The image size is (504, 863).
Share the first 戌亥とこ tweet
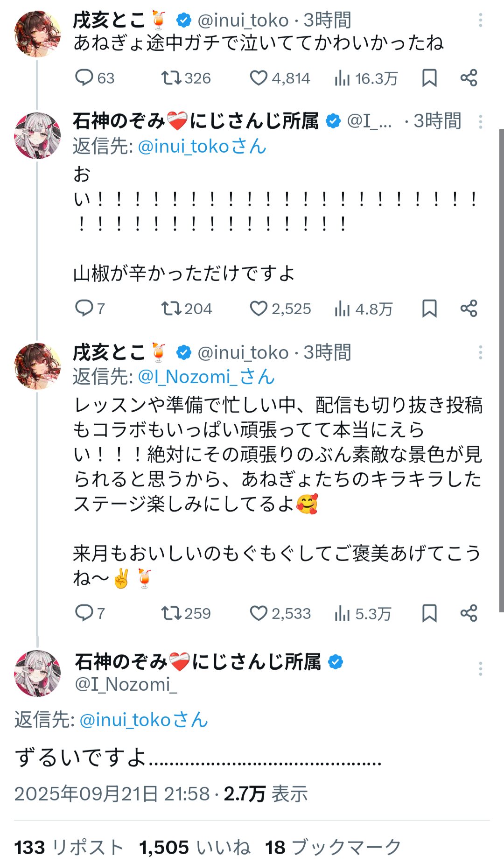(469, 78)
